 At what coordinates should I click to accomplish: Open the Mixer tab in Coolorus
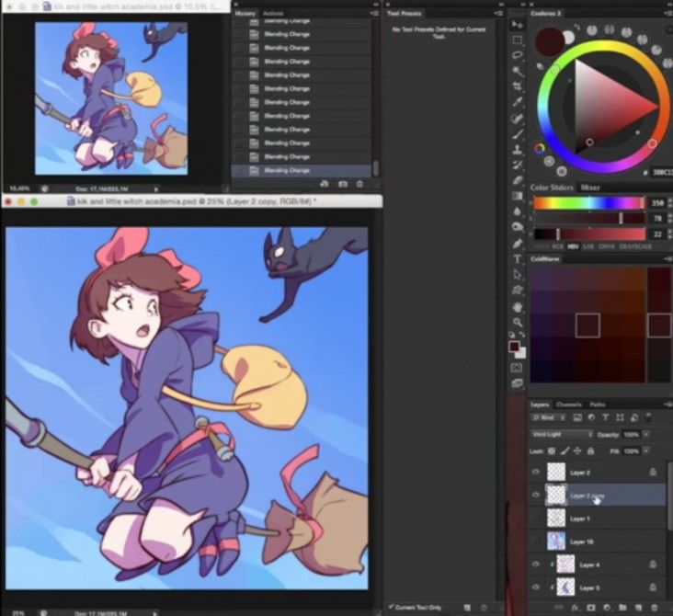(590, 188)
